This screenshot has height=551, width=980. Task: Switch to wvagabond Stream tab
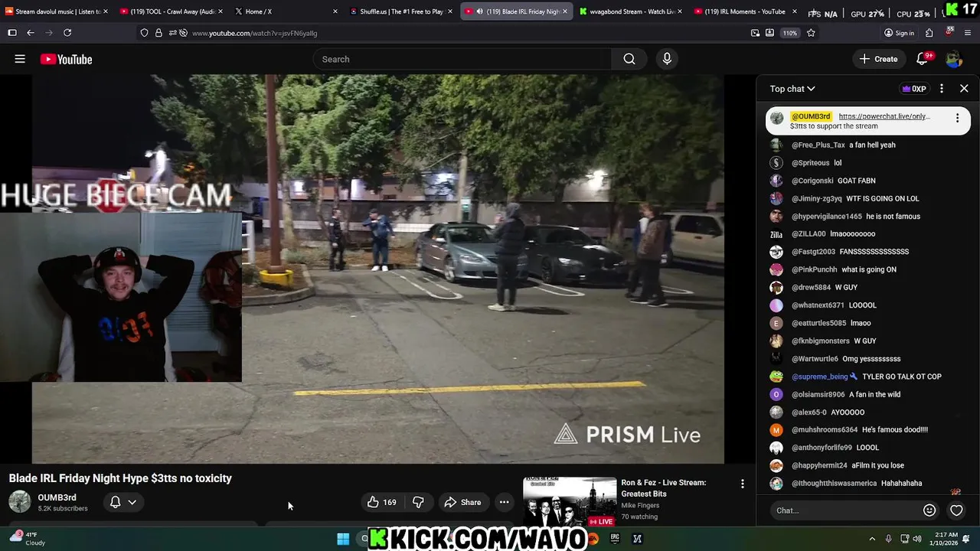pos(632,11)
